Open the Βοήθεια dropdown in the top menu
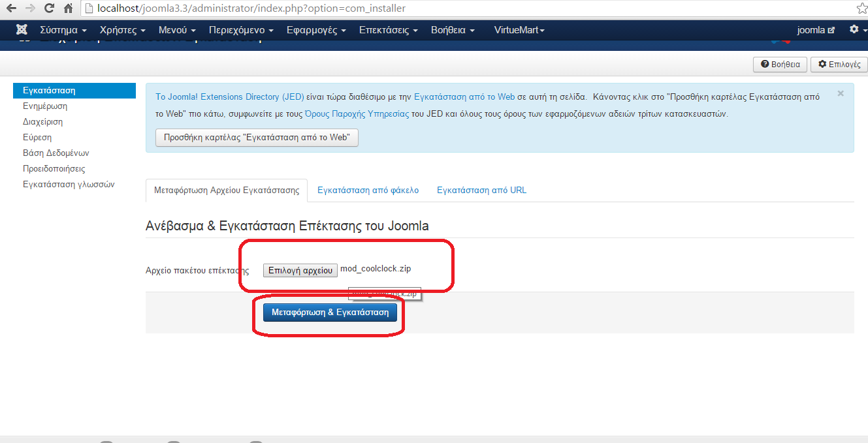868x443 pixels. (x=453, y=30)
